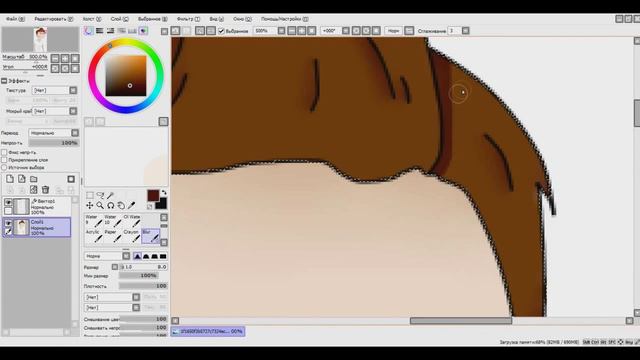Image resolution: width=640 pixels, height=360 pixels.
Task: Select the Blur brush
Action: [x=150, y=236]
